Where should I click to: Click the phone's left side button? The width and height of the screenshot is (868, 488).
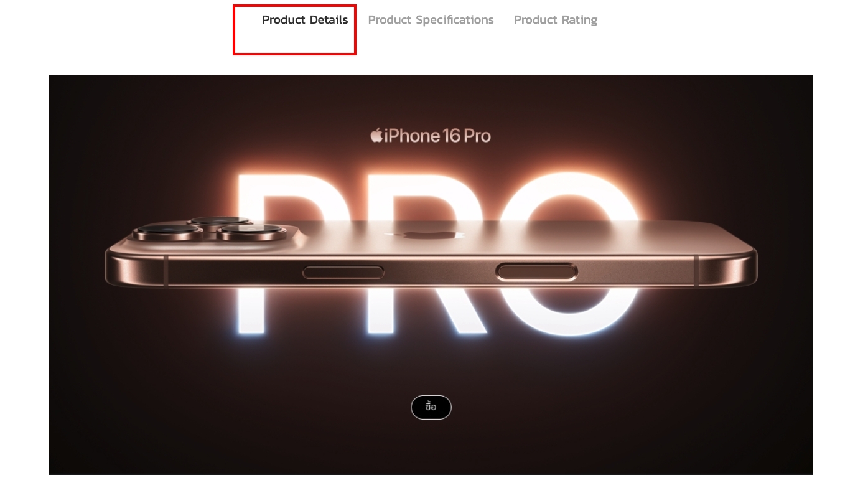tap(343, 272)
